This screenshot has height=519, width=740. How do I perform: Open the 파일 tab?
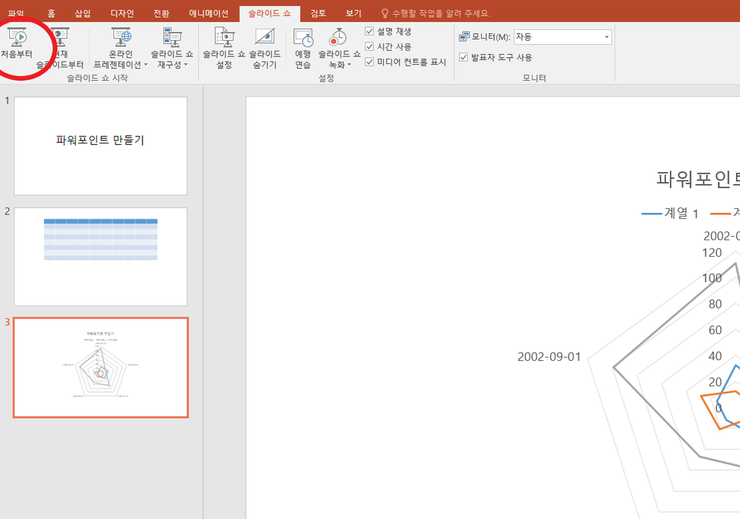16,13
